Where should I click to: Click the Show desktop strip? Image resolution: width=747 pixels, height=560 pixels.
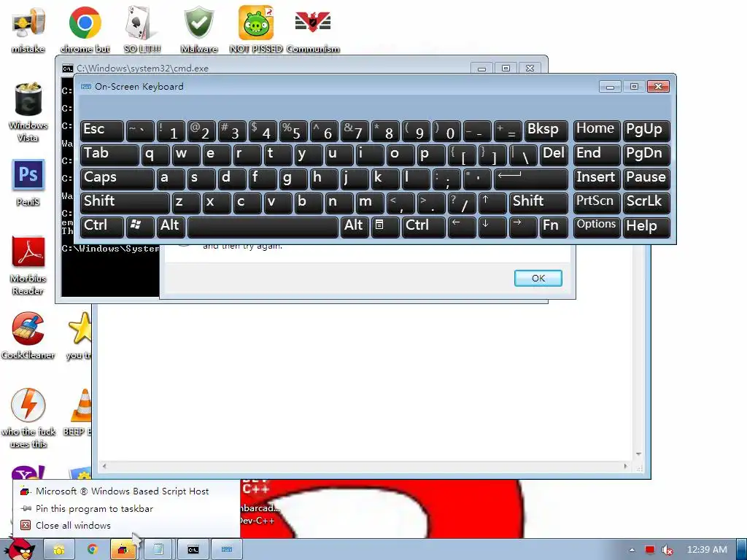tap(742, 550)
